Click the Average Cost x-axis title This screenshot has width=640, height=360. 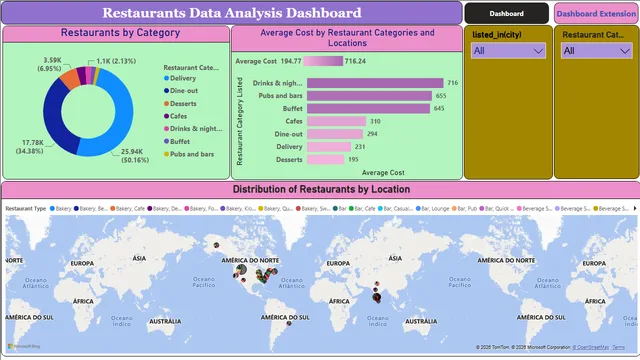click(383, 173)
